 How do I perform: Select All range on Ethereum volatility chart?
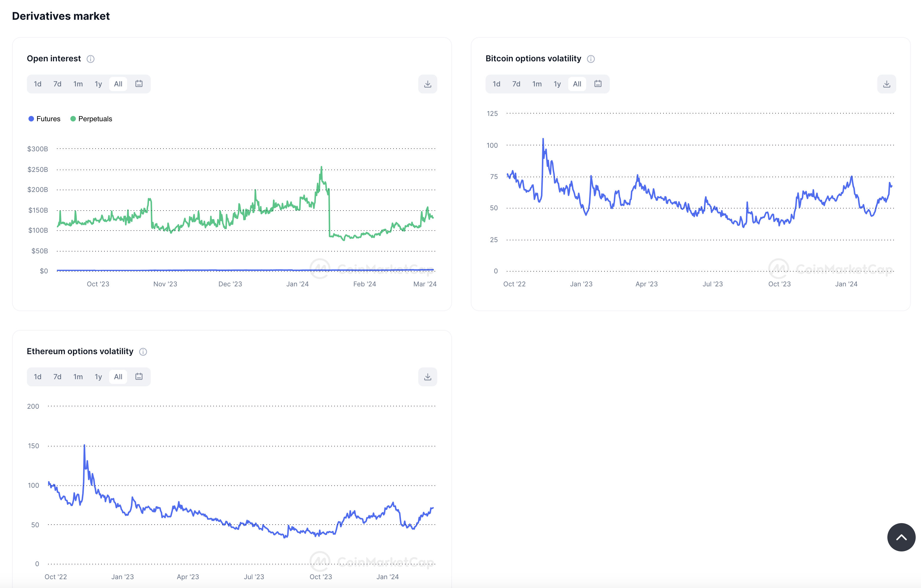pos(118,377)
